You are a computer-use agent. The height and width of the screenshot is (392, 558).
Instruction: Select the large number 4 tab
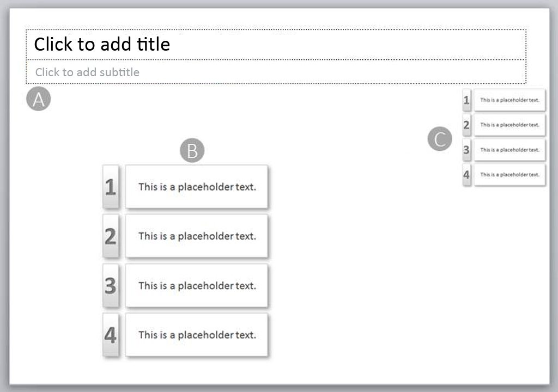(111, 335)
